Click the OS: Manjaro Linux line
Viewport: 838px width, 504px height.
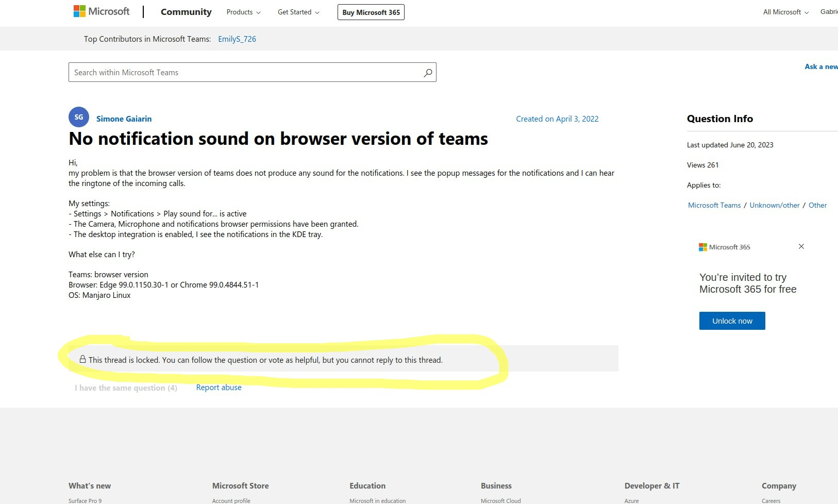[x=99, y=295]
